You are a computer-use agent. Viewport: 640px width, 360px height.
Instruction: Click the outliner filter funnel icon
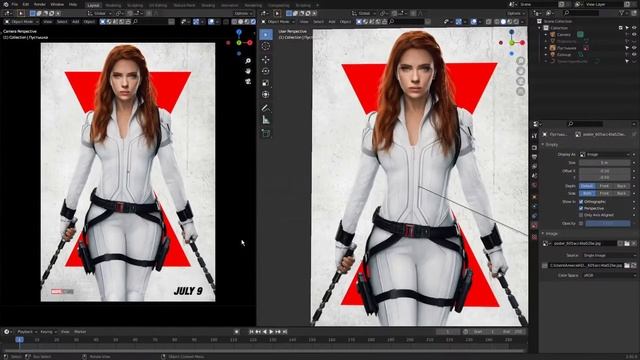pyautogui.click(x=622, y=13)
